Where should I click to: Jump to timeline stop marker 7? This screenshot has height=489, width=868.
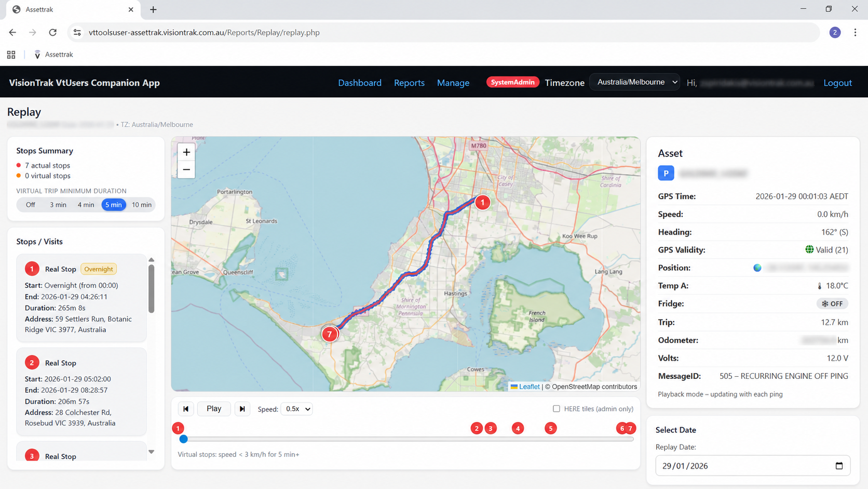tap(631, 428)
